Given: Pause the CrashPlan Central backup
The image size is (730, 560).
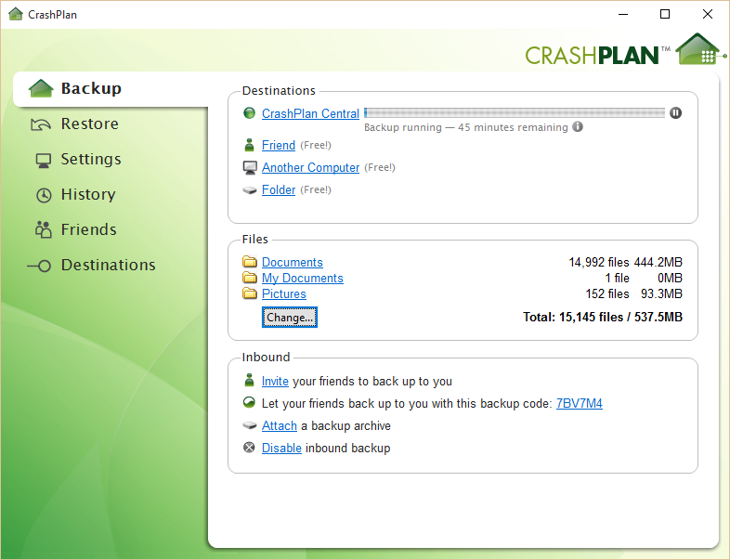Looking at the screenshot, I should (x=675, y=112).
